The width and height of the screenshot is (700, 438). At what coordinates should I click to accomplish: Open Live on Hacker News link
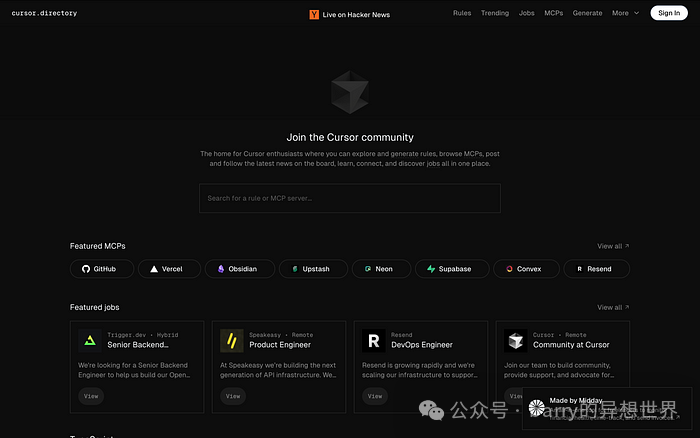click(x=350, y=15)
